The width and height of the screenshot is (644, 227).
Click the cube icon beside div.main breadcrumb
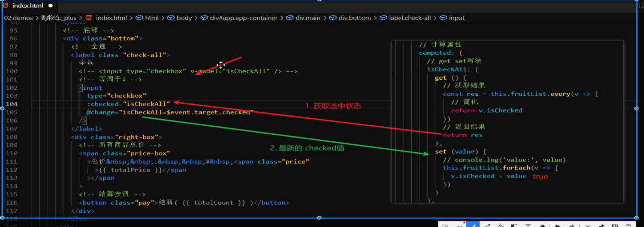pyautogui.click(x=290, y=18)
